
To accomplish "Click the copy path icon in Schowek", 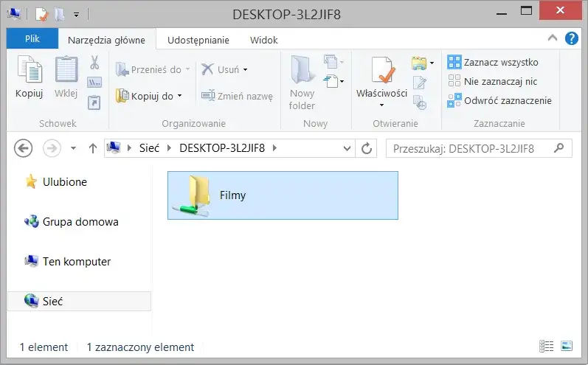I will 94,82.
